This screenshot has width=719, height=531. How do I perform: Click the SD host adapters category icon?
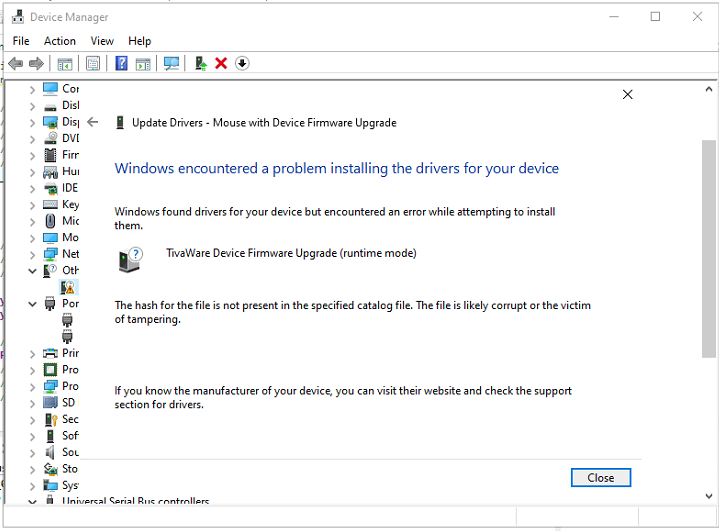click(50, 403)
